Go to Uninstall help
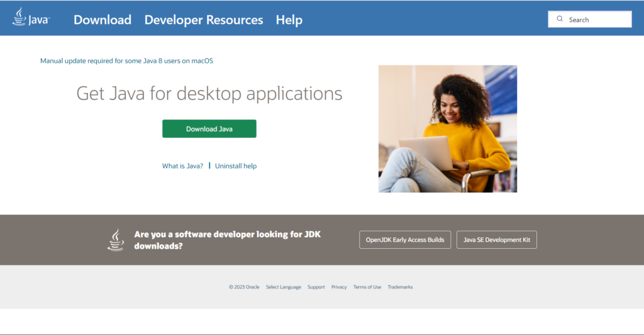 pos(236,166)
